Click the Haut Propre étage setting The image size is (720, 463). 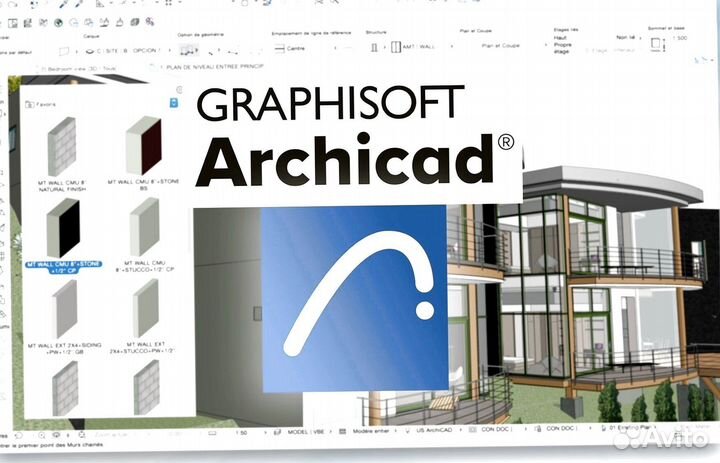(562, 45)
